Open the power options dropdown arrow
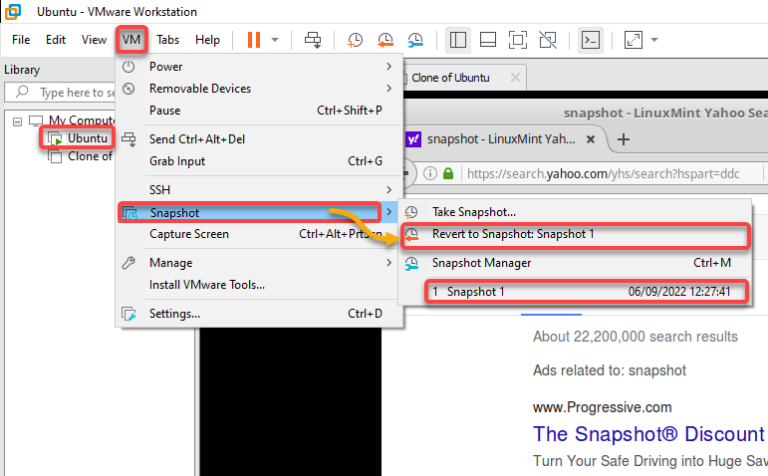This screenshot has width=768, height=476. [x=275, y=40]
